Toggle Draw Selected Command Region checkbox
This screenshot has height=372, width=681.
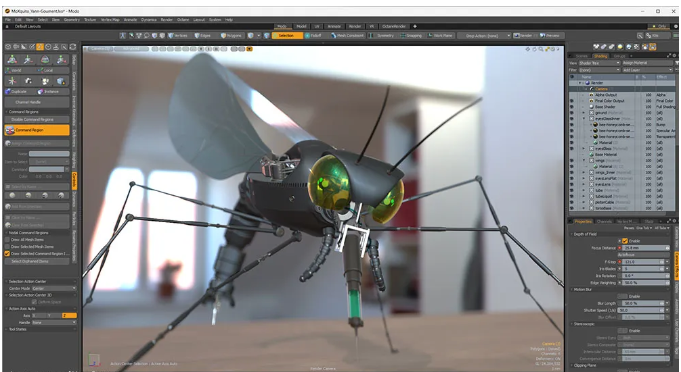[x=7, y=253]
